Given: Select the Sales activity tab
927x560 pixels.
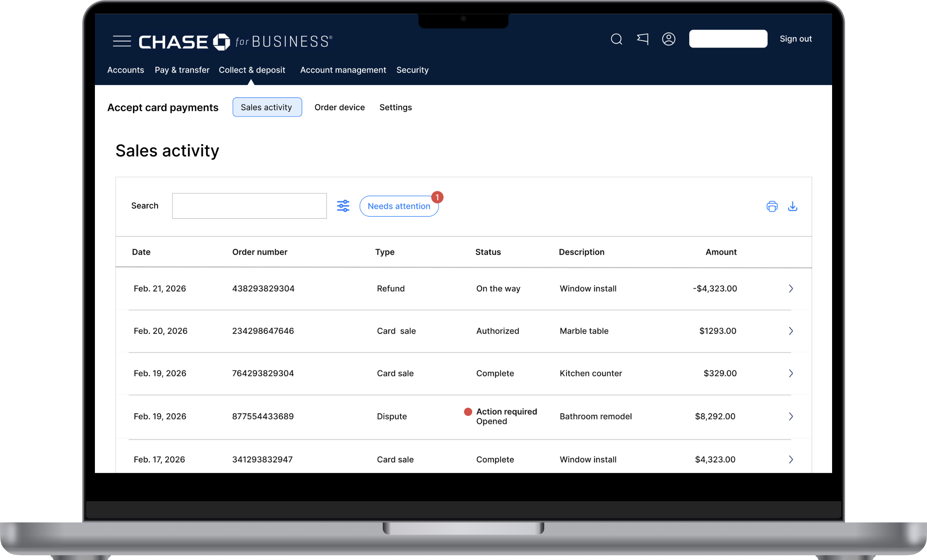Looking at the screenshot, I should pyautogui.click(x=267, y=107).
